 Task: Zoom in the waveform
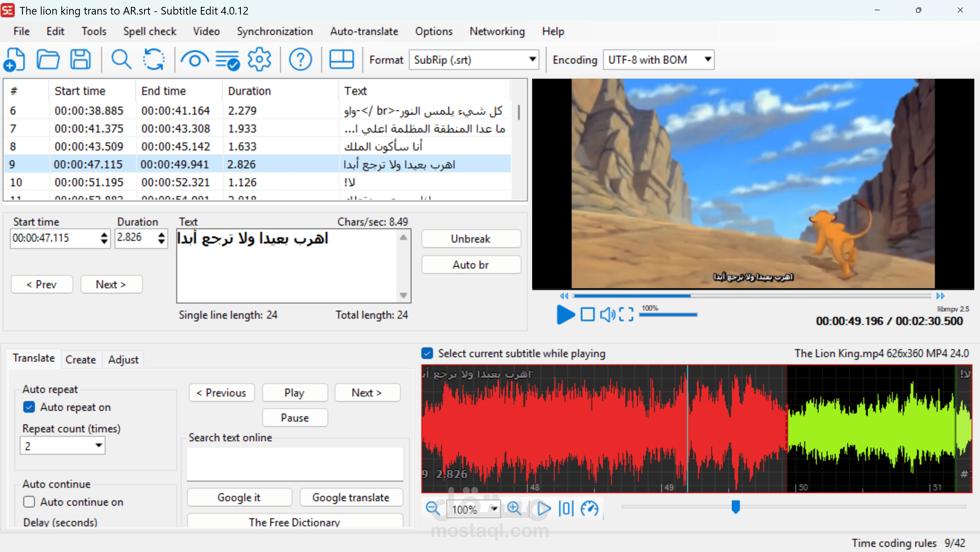coord(514,509)
